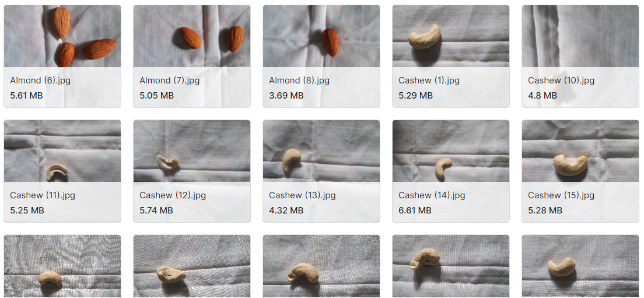Click the Cashew (14).jpg file name label
This screenshot has height=298, width=644.
(432, 195)
